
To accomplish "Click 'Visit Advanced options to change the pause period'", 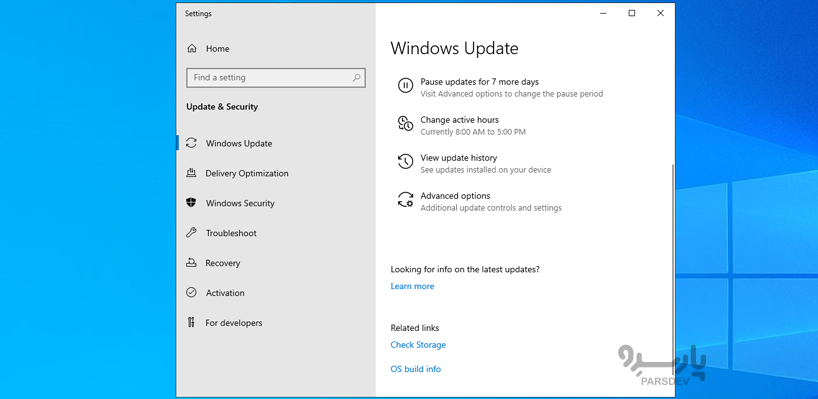I will (512, 94).
